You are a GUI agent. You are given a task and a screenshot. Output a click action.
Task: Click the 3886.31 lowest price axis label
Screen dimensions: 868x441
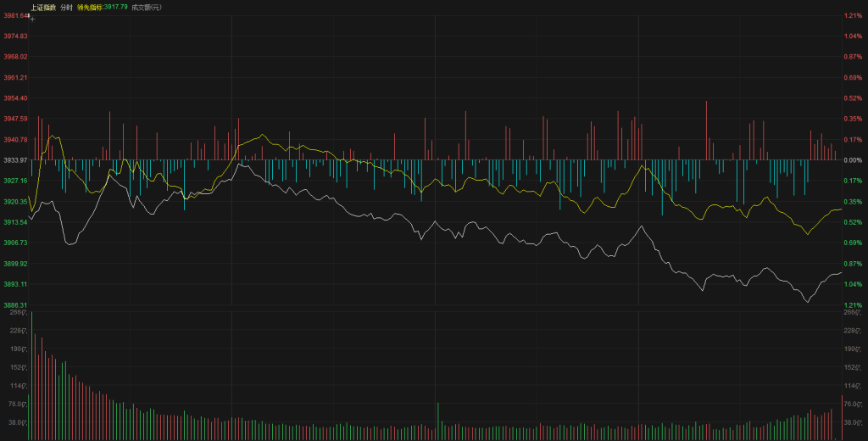click(x=14, y=304)
